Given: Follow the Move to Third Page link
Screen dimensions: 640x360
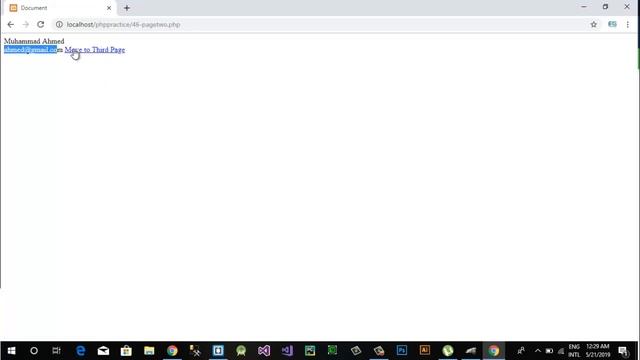Looking at the screenshot, I should (x=95, y=50).
